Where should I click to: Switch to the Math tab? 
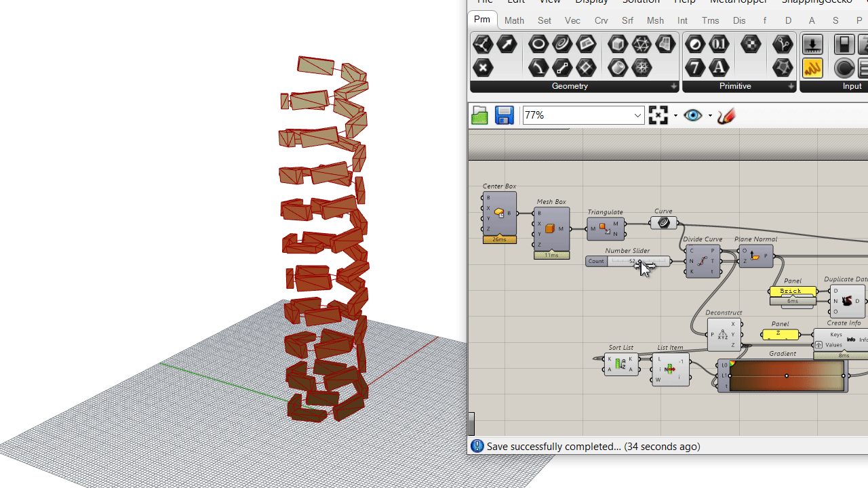(514, 20)
